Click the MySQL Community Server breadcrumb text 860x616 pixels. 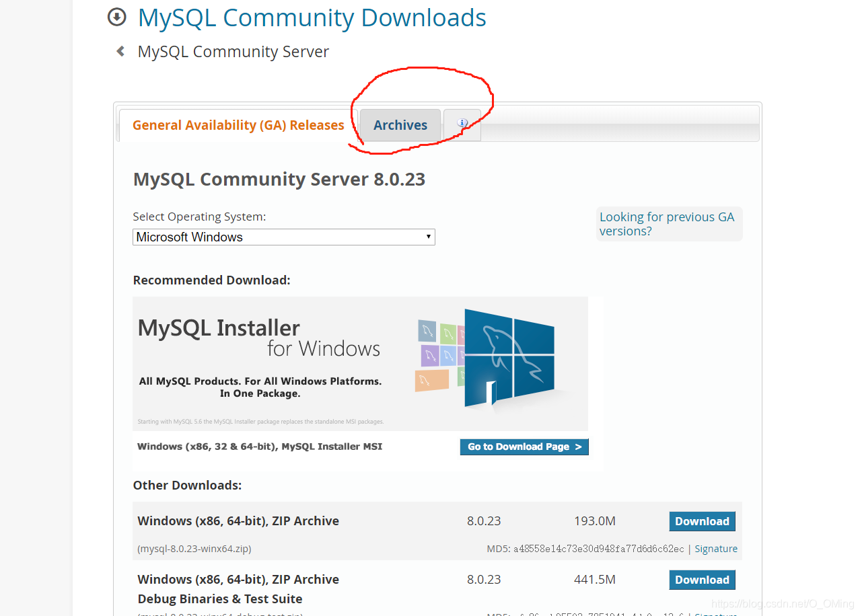click(x=233, y=52)
